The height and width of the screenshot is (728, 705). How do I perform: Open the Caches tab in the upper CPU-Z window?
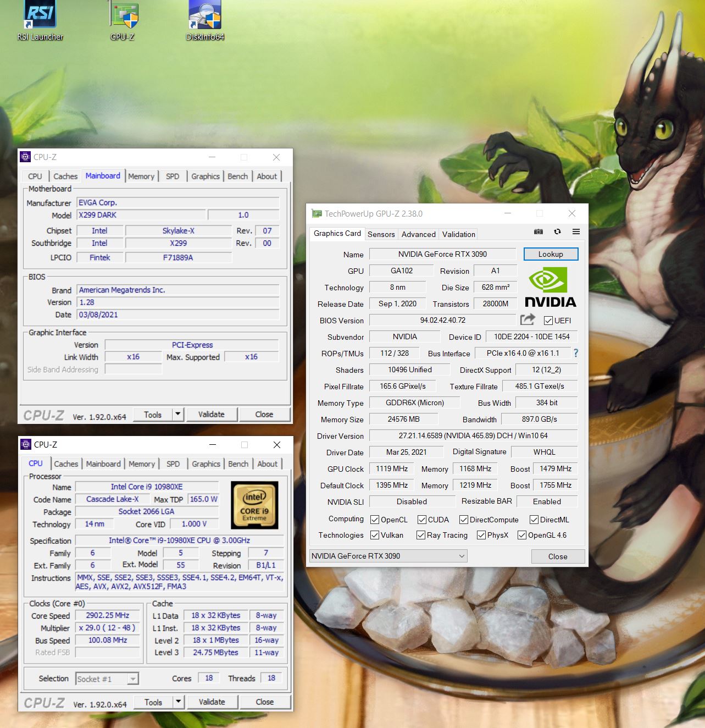click(x=65, y=177)
